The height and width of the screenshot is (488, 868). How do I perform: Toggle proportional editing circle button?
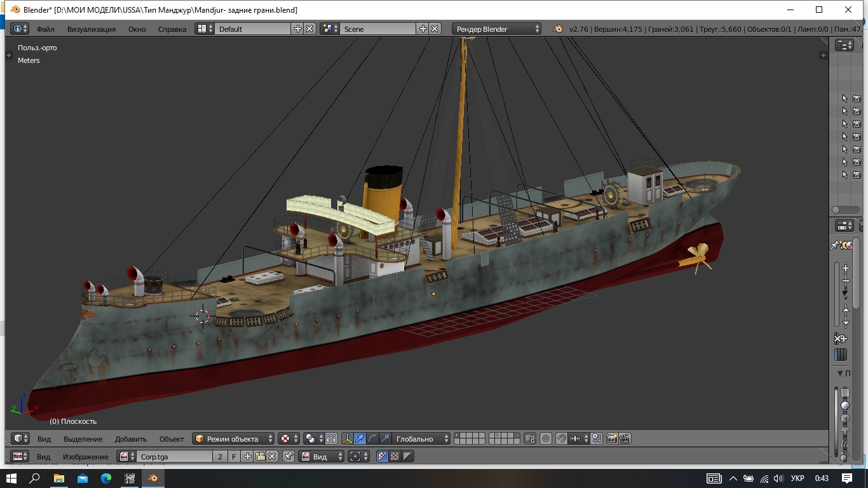[545, 438]
